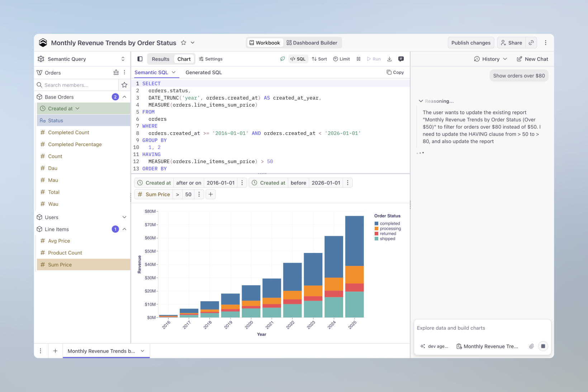588x392 pixels.
Task: Toggle the Completed Percentage measure
Action: (83, 144)
